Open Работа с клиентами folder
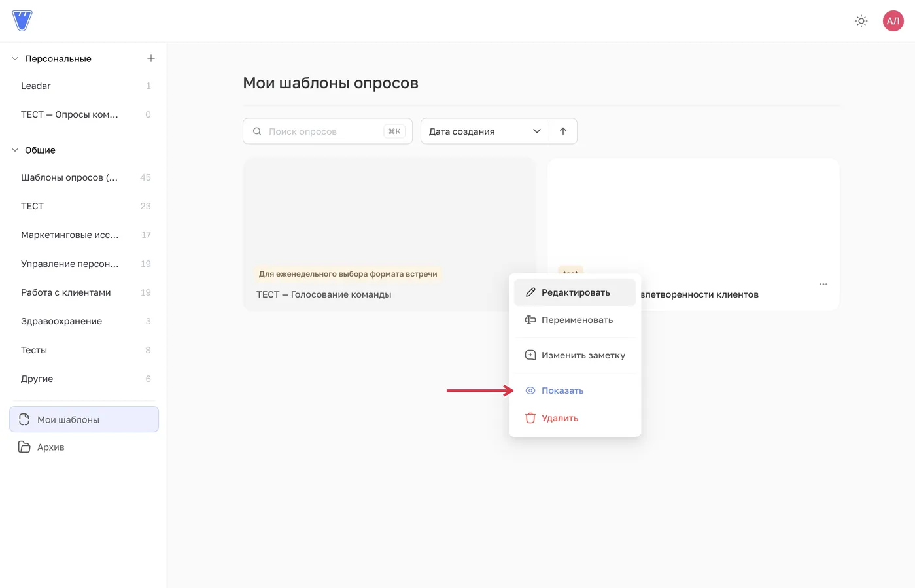 (84, 292)
